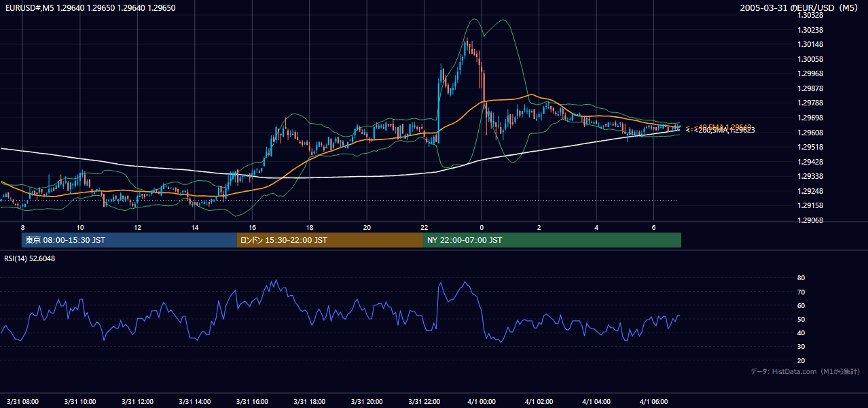The width and height of the screenshot is (868, 408).
Task: Click the 3/31 18:00 time label
Action: pos(310,401)
